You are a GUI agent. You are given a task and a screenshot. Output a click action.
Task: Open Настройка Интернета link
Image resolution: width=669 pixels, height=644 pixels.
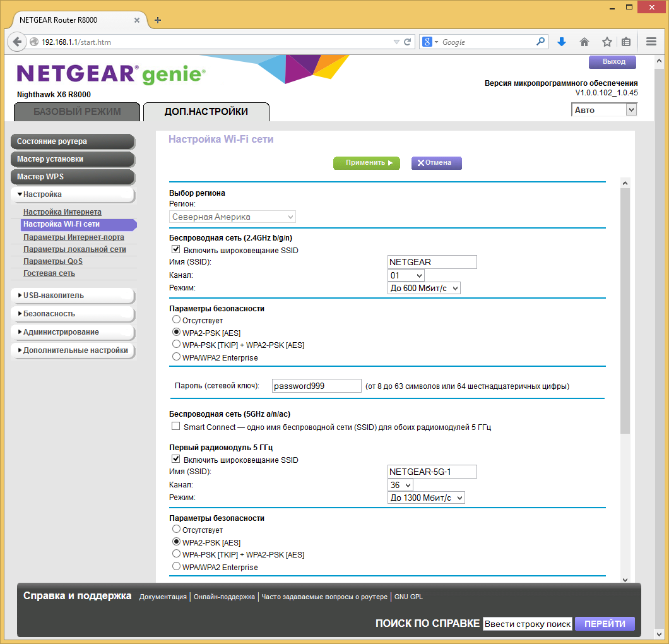[62, 212]
